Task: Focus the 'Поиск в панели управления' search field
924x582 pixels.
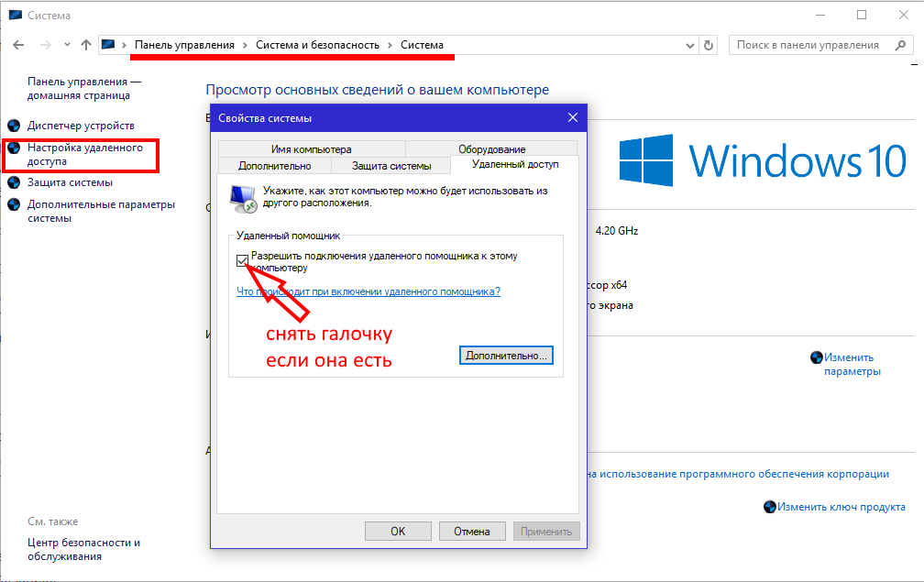Action: pos(820,45)
